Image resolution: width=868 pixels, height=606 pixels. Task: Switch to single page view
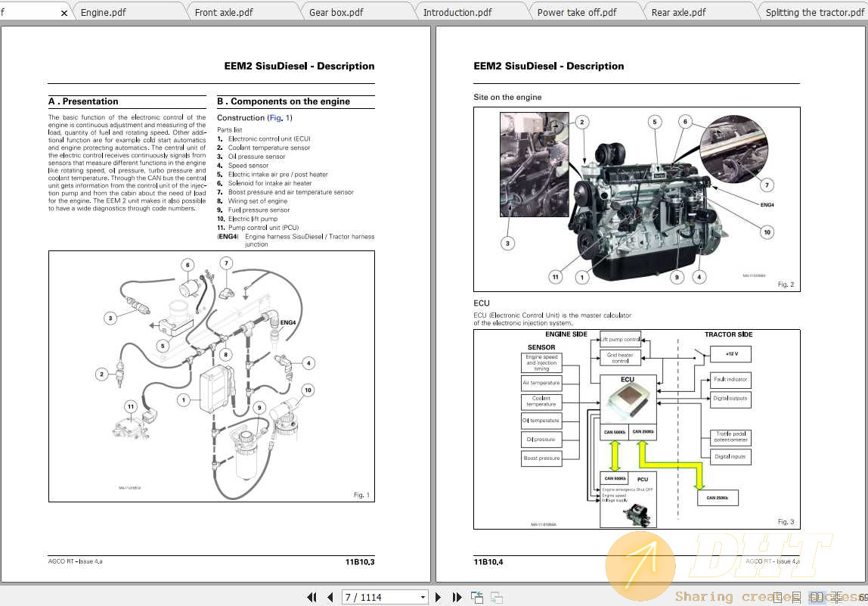click(x=777, y=597)
